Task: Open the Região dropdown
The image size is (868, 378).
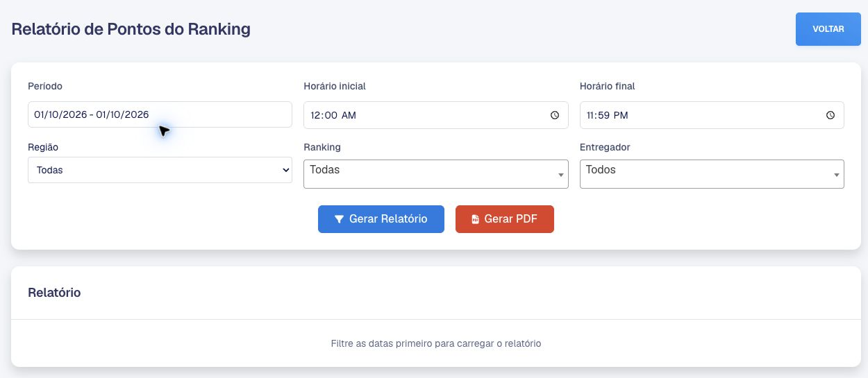Action: point(160,170)
